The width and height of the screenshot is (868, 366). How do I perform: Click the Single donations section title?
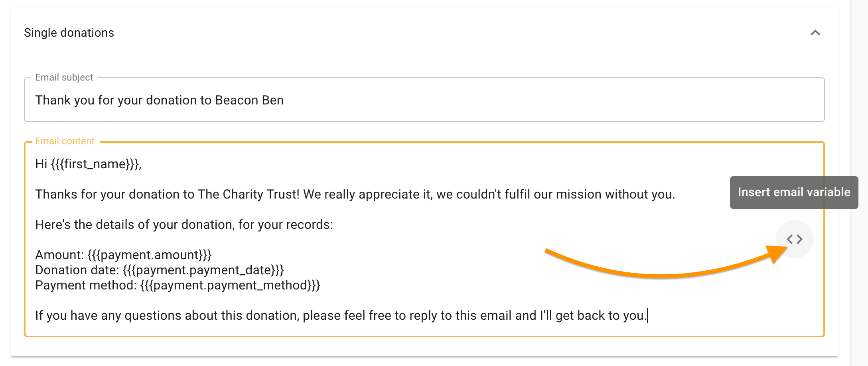click(x=69, y=33)
